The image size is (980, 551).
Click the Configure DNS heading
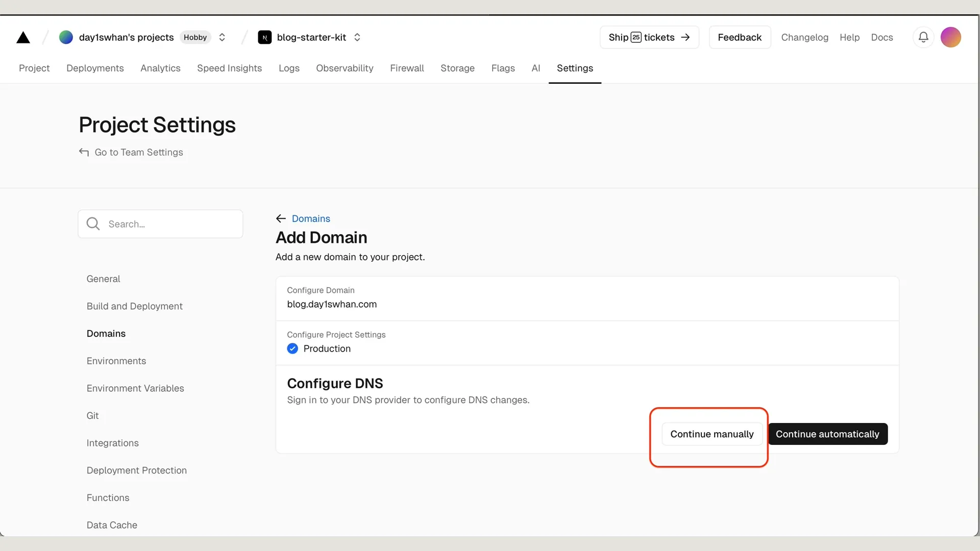tap(335, 383)
